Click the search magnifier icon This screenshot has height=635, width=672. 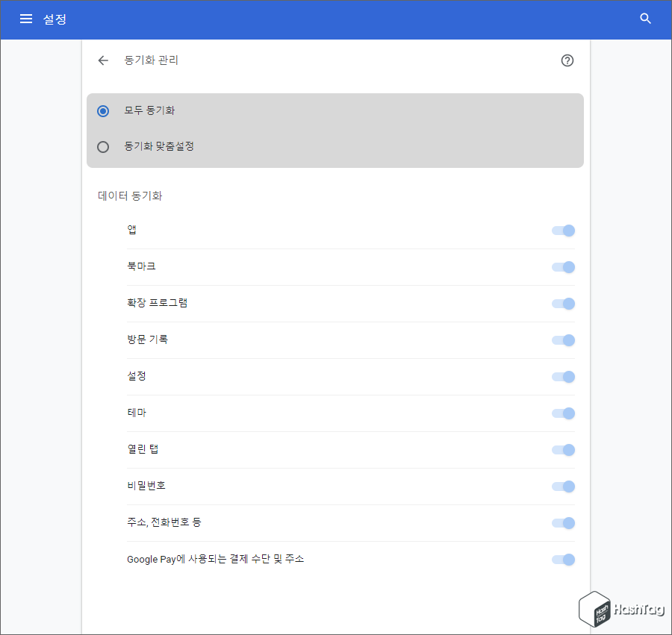coord(645,19)
